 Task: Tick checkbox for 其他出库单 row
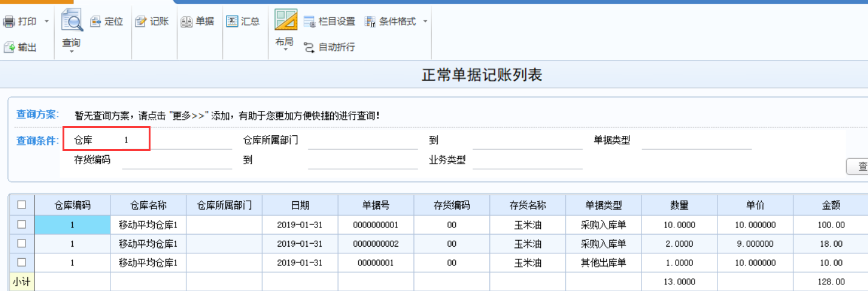pyautogui.click(x=22, y=263)
